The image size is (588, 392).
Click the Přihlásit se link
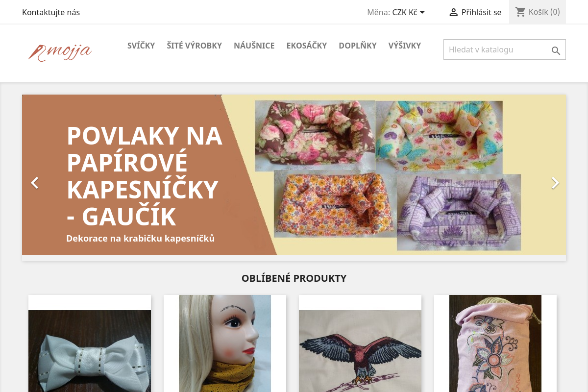(481, 12)
